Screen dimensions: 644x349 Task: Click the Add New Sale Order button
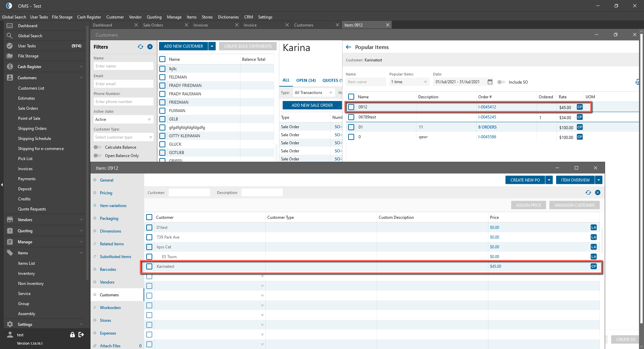coord(312,105)
